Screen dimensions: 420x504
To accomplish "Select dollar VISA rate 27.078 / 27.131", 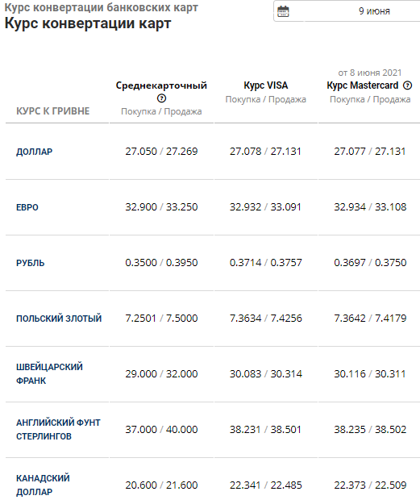I will pyautogui.click(x=265, y=152).
